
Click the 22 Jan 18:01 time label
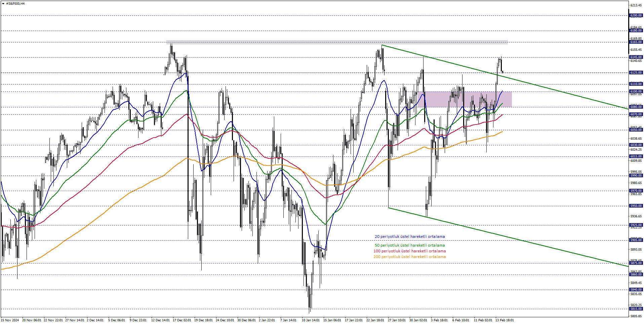pyautogui.click(x=375, y=320)
